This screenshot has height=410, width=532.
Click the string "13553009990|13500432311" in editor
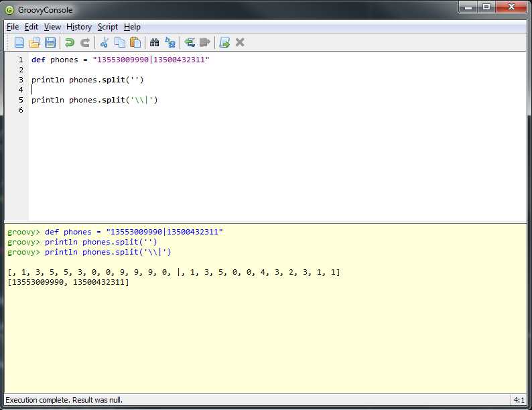(x=151, y=60)
